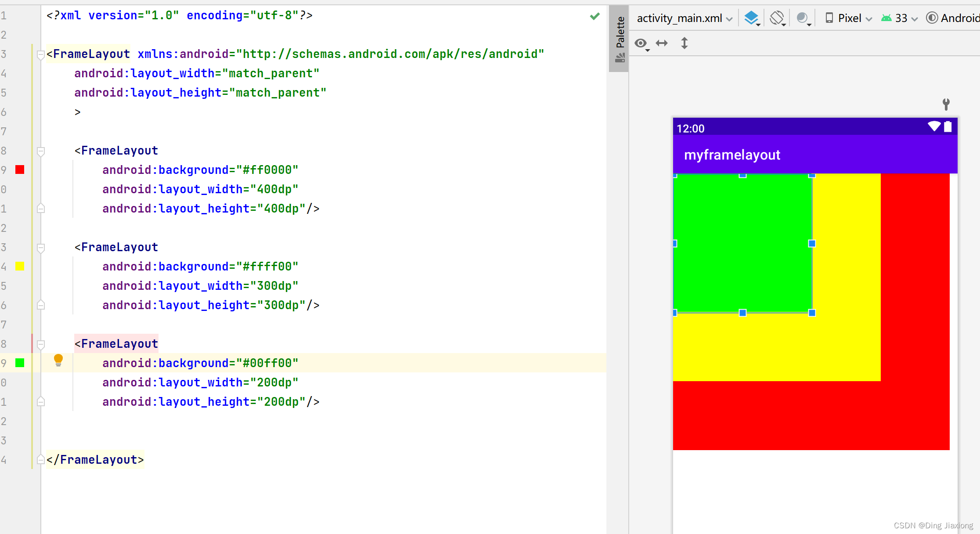
Task: Click the closing </FrameLayout> tag
Action: click(x=95, y=459)
